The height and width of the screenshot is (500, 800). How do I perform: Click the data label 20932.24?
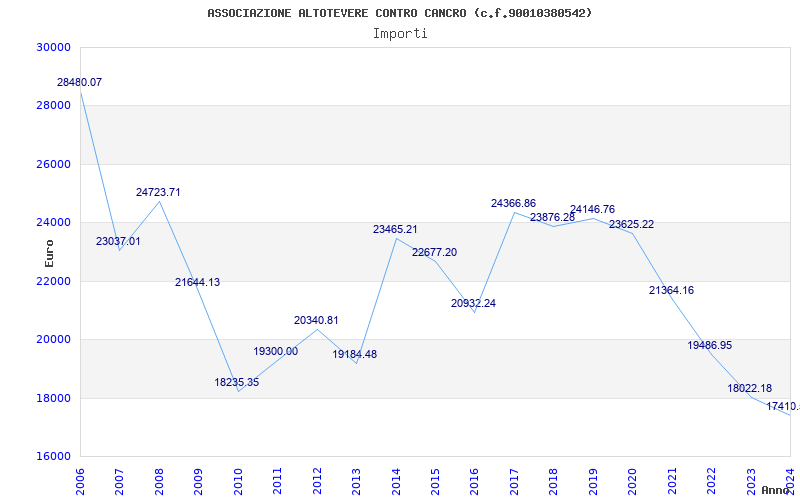[473, 304]
